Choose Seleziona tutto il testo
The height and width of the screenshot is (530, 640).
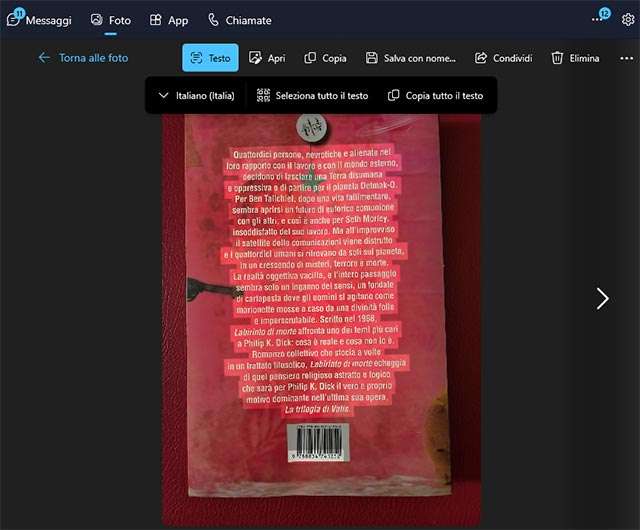click(x=312, y=96)
